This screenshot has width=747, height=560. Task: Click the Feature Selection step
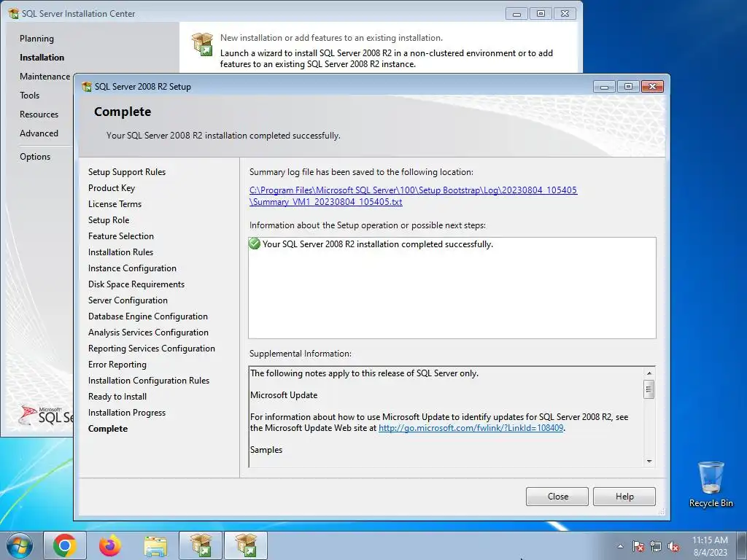121,236
